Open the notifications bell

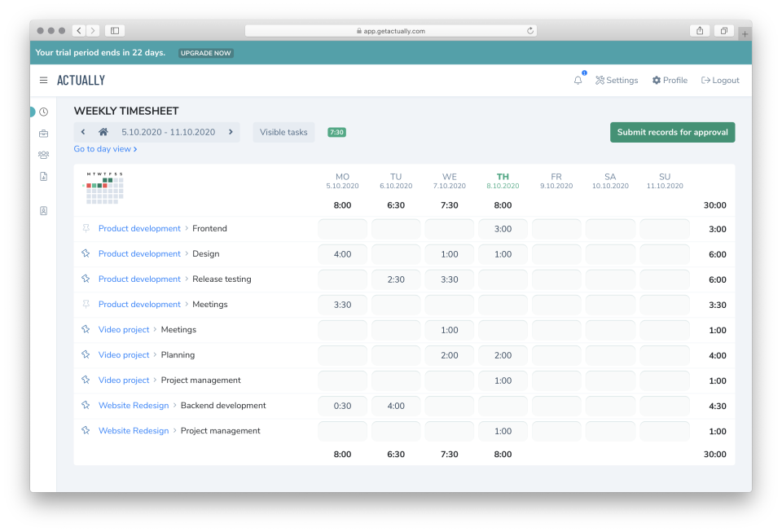pyautogui.click(x=578, y=81)
